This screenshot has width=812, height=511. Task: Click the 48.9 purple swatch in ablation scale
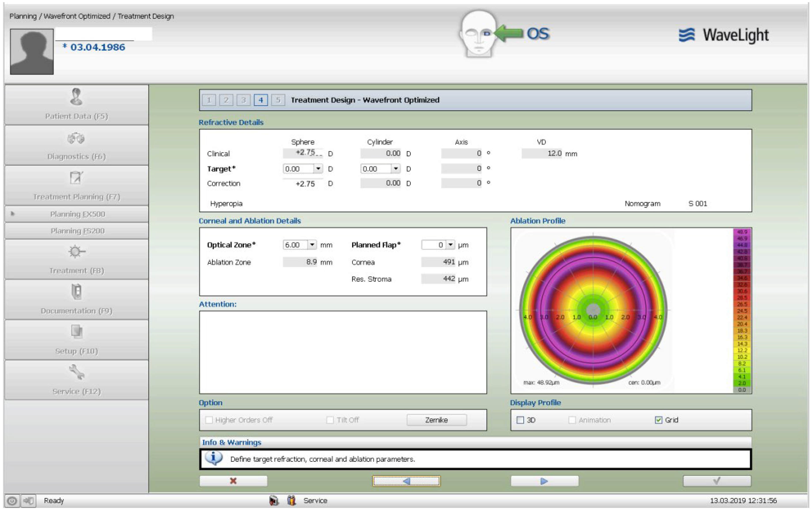coord(742,232)
